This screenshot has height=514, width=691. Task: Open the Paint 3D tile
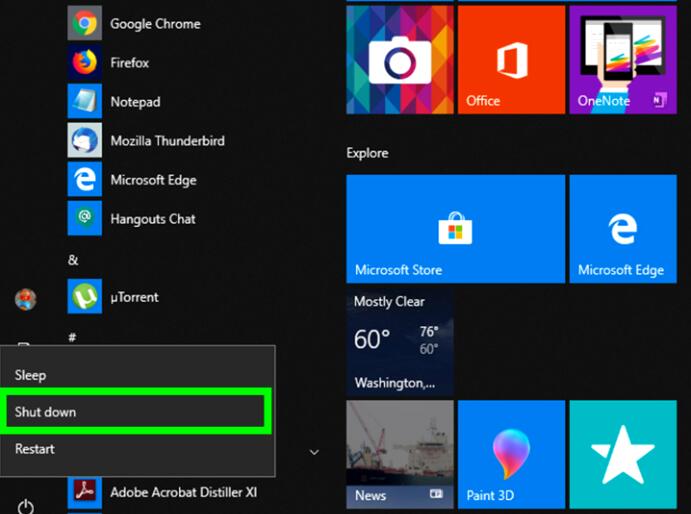point(511,454)
